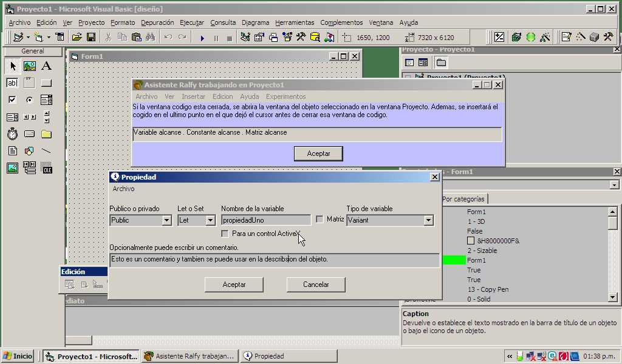Check the Matriz checkbox
Viewport: 622px width, 364px height.
tap(320, 219)
